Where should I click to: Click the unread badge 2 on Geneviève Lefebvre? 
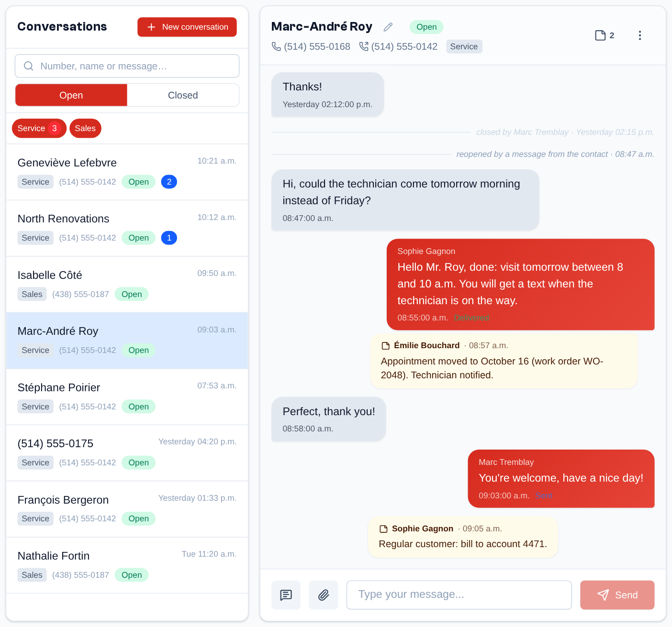169,182
